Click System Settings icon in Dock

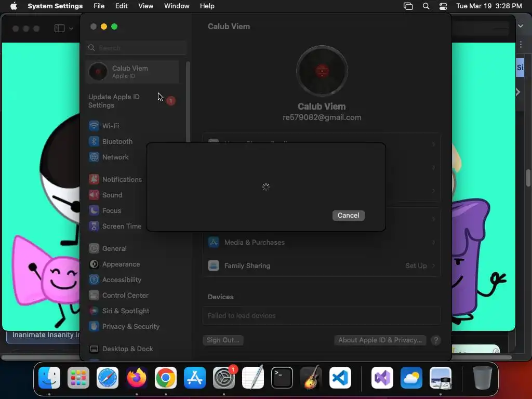(224, 378)
